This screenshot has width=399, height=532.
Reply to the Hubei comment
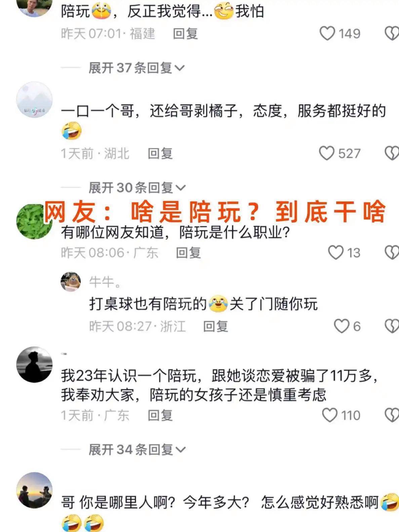pos(160,154)
